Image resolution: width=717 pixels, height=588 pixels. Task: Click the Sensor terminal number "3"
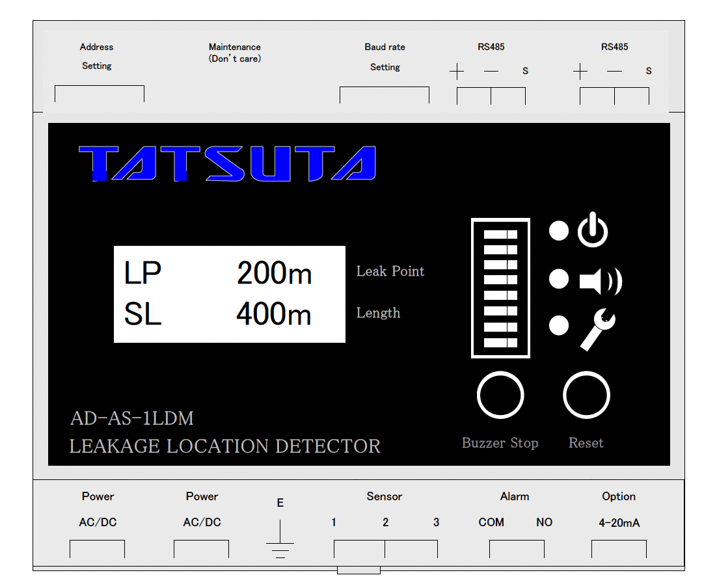click(436, 522)
